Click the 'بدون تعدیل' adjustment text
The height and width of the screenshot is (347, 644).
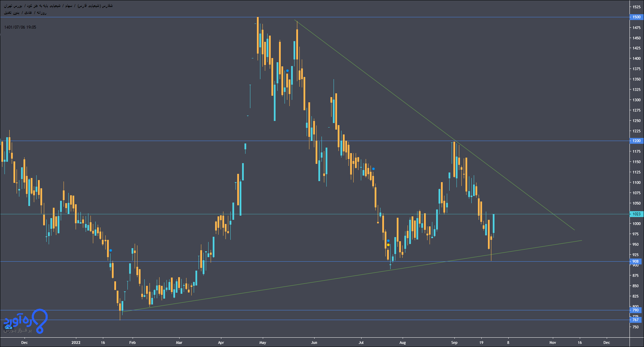pos(12,13)
